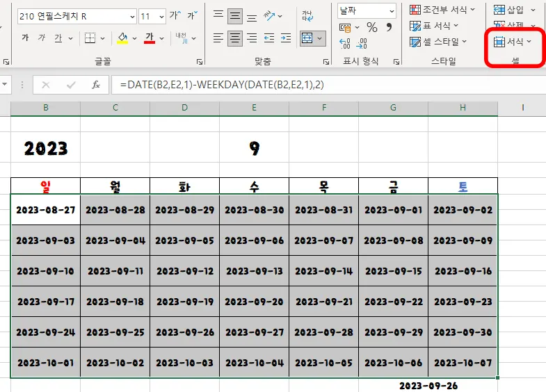The height and width of the screenshot is (392, 546).
Task: Open borders dropdown arrow
Action: (102, 38)
